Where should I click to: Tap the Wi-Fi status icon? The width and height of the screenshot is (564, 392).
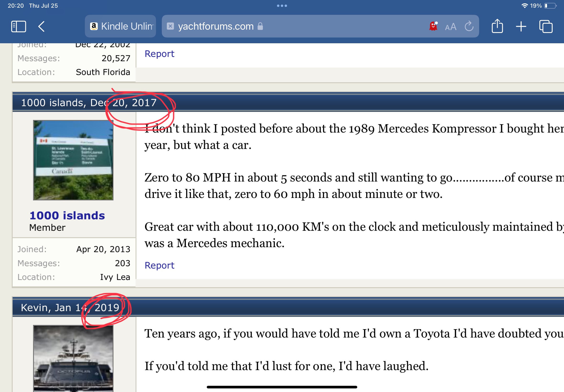click(525, 6)
